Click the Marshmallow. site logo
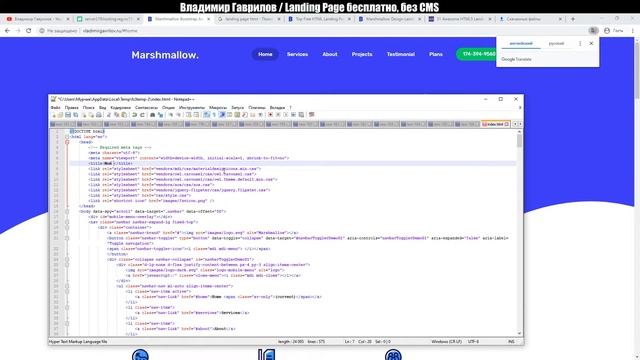The height and width of the screenshot is (360, 640). (x=165, y=55)
